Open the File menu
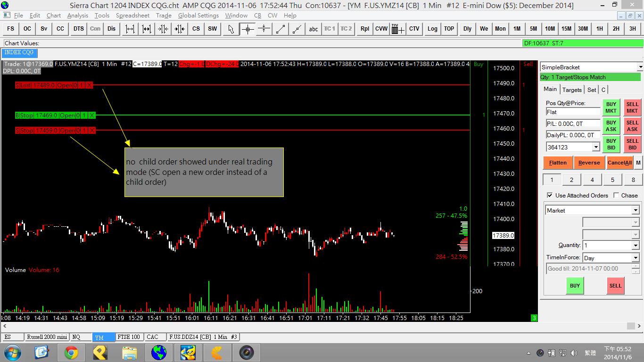This screenshot has height=362, width=644. 18,16
